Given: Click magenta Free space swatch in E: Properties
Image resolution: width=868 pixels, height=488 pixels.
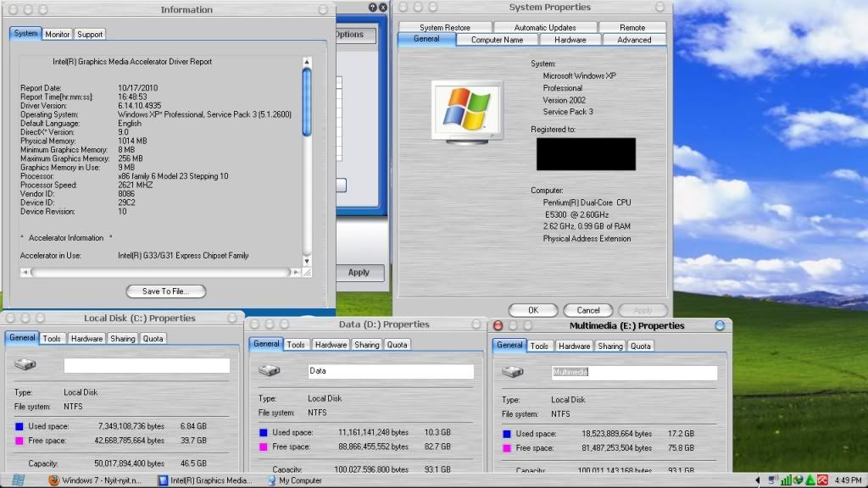Looking at the screenshot, I should click(x=507, y=448).
